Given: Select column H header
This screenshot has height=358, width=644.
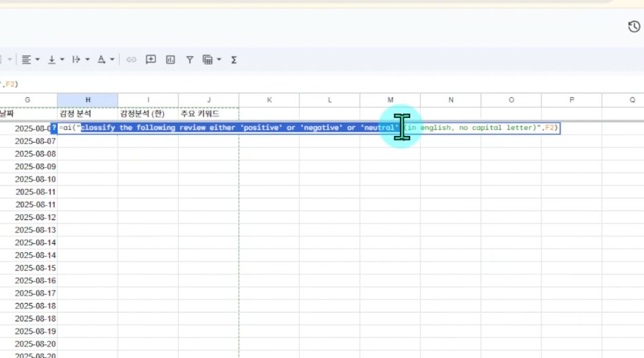Looking at the screenshot, I should point(88,100).
